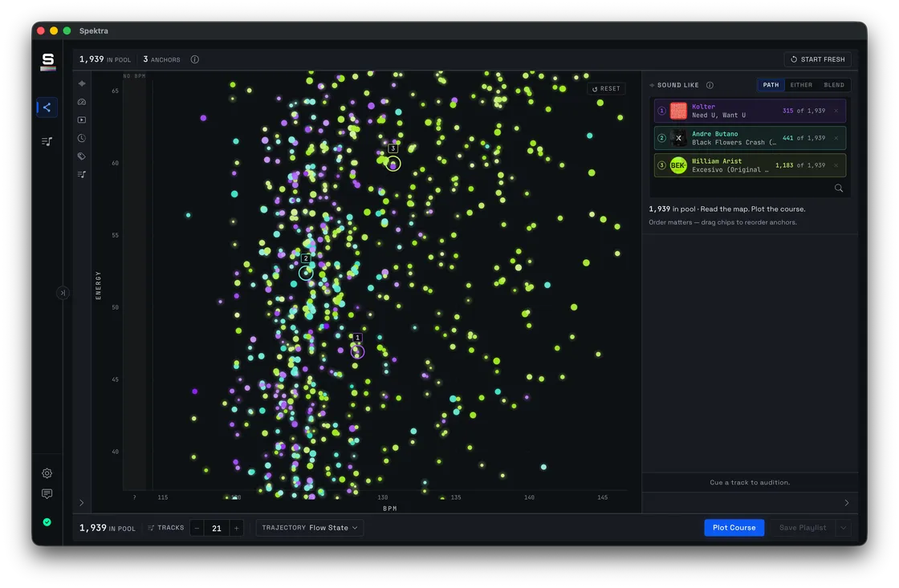Viewport: 899px width, 588px height.
Task: Open the Save Playlist dropdown arrow
Action: pos(844,528)
